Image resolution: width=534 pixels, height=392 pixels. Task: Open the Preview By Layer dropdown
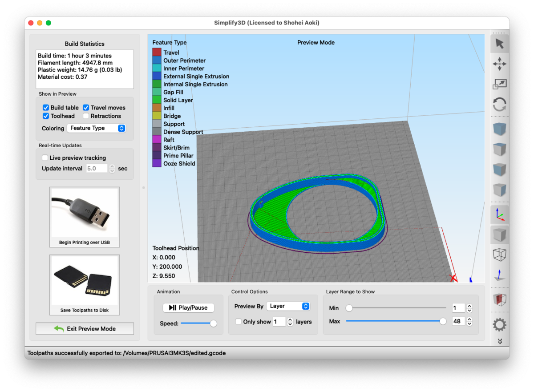coord(288,306)
